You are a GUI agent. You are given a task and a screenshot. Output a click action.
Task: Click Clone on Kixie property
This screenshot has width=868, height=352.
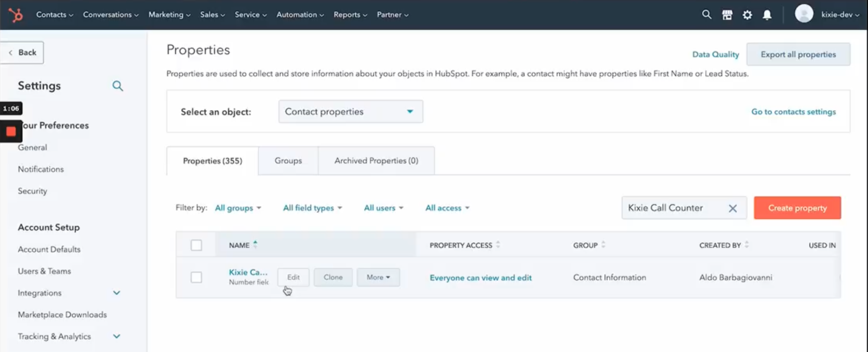pos(333,278)
